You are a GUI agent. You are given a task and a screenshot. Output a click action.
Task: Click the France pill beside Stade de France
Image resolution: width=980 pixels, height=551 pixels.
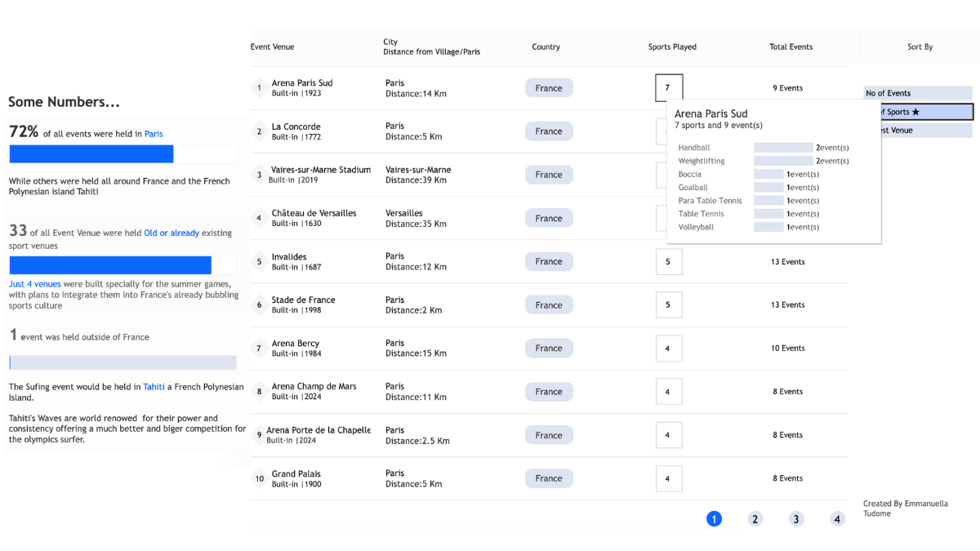pyautogui.click(x=549, y=304)
